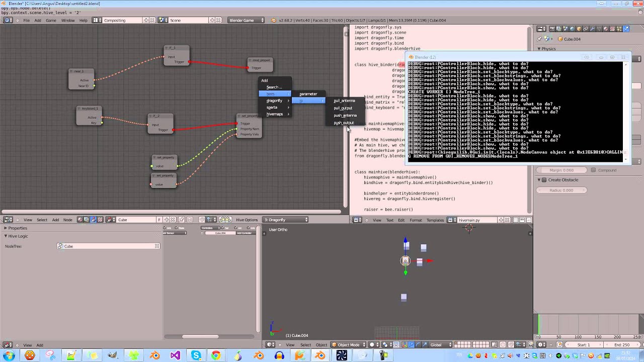Open the Physics properties tab icon
The width and height of the screenshot is (644, 362).
(626, 29)
